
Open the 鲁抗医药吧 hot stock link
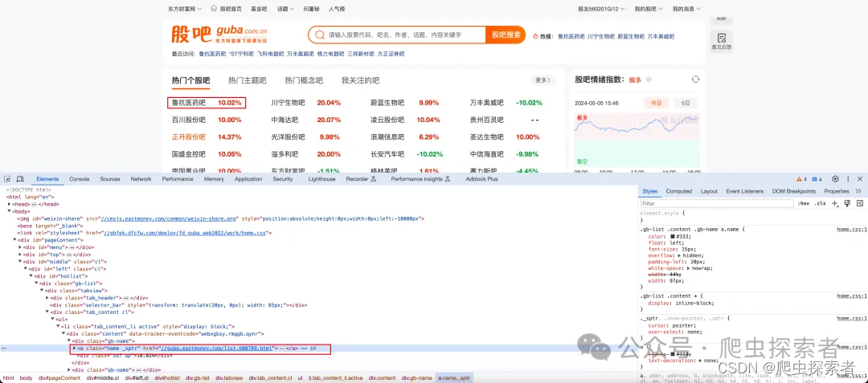189,103
